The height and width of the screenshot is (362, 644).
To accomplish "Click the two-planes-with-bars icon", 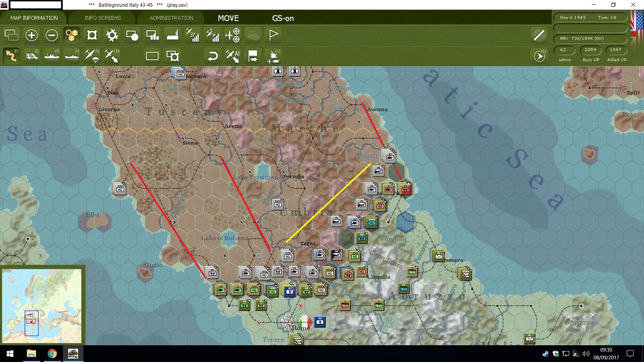I will pos(213,35).
